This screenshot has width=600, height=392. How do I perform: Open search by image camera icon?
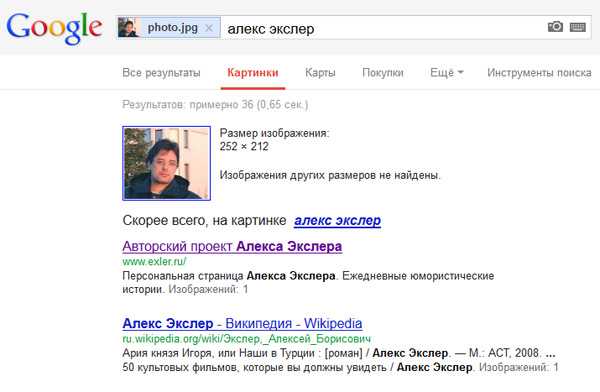click(x=555, y=27)
